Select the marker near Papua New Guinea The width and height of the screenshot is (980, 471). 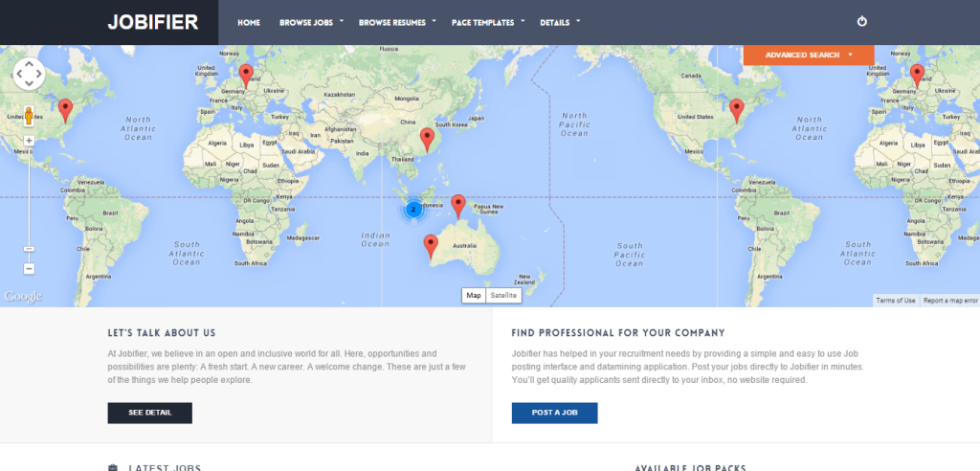click(x=458, y=207)
